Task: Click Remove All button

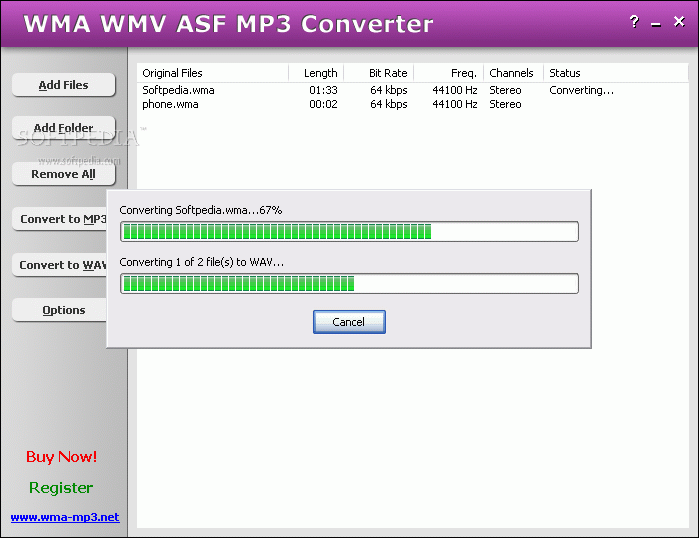Action: click(x=63, y=174)
